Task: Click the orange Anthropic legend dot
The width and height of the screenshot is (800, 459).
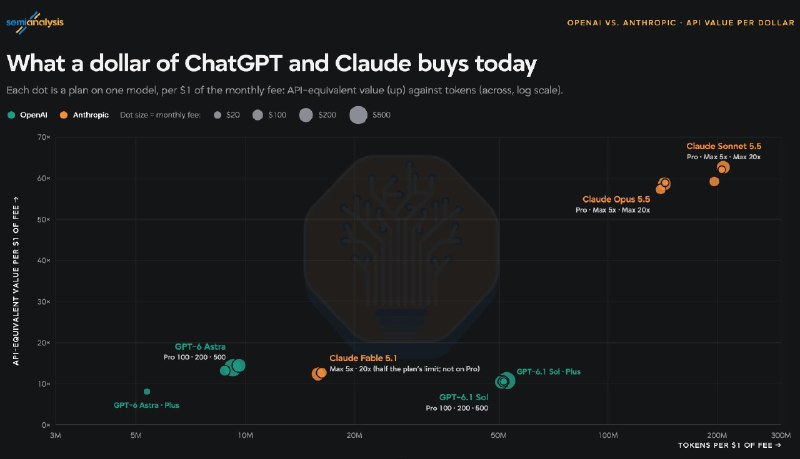Action: click(x=64, y=115)
